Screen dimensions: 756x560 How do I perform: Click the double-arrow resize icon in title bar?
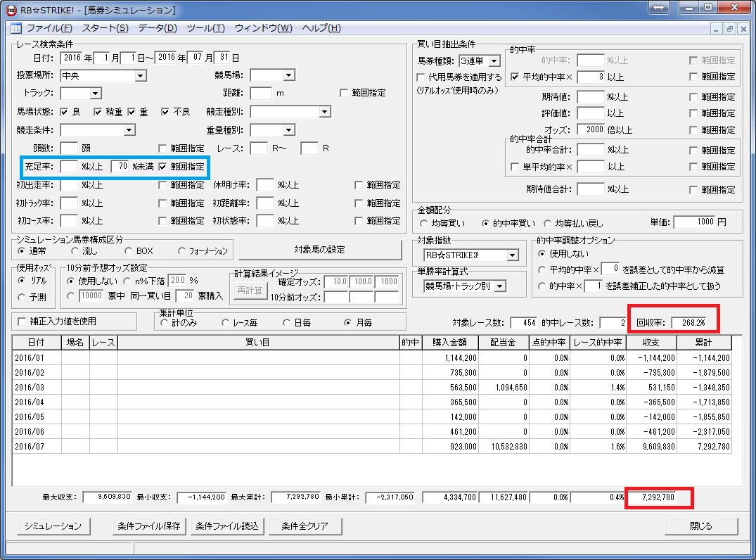[x=659, y=7]
